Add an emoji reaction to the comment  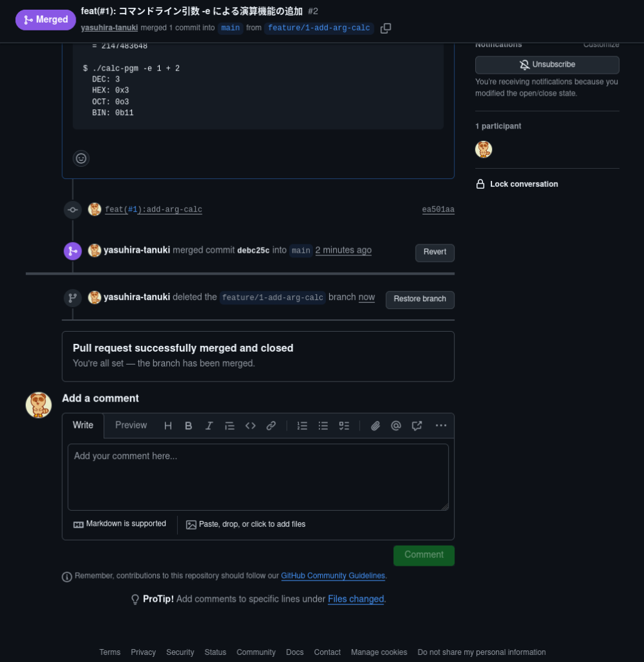pos(81,158)
